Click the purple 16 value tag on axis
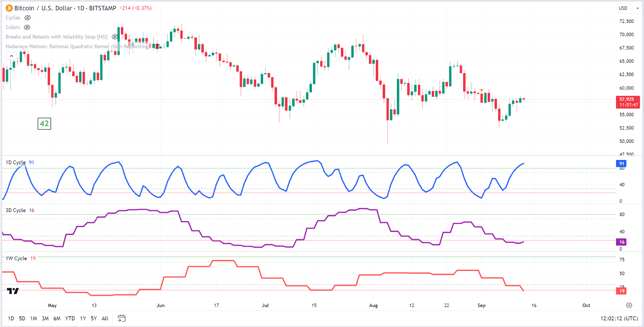This screenshot has height=327, width=644. pyautogui.click(x=621, y=242)
